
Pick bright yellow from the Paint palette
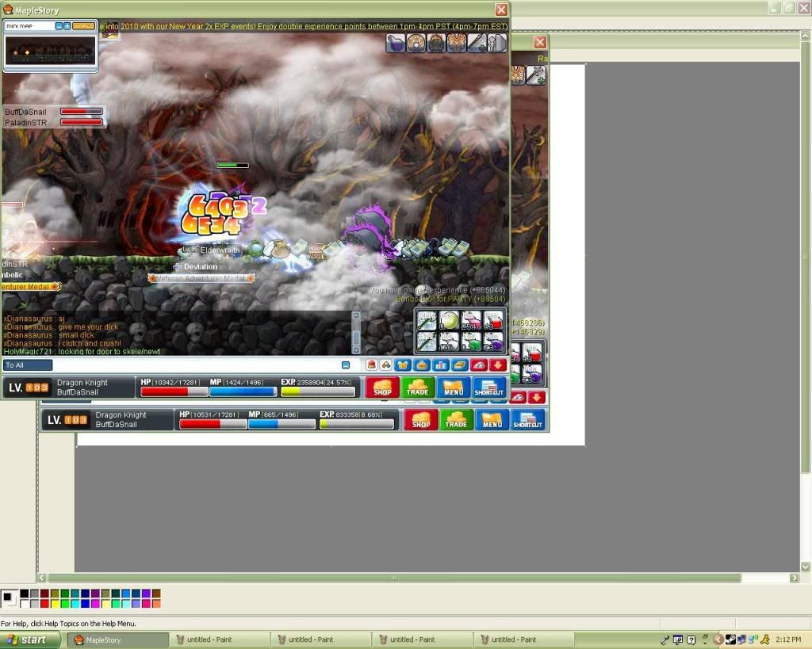pos(55,604)
